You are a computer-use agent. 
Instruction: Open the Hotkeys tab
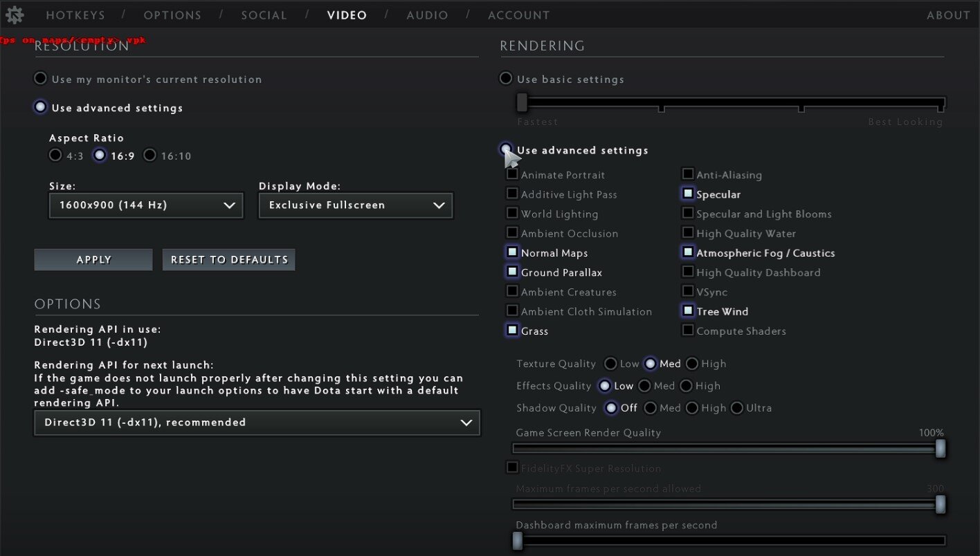pyautogui.click(x=75, y=15)
